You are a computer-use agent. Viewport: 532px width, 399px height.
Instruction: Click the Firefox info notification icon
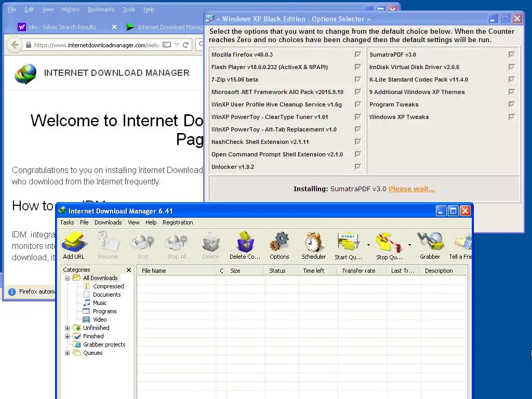tap(12, 292)
